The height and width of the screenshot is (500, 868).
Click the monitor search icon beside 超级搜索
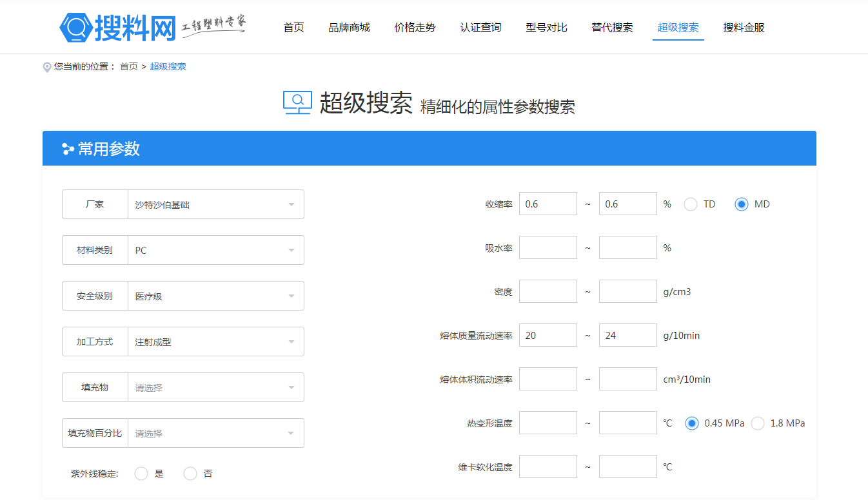click(x=297, y=102)
